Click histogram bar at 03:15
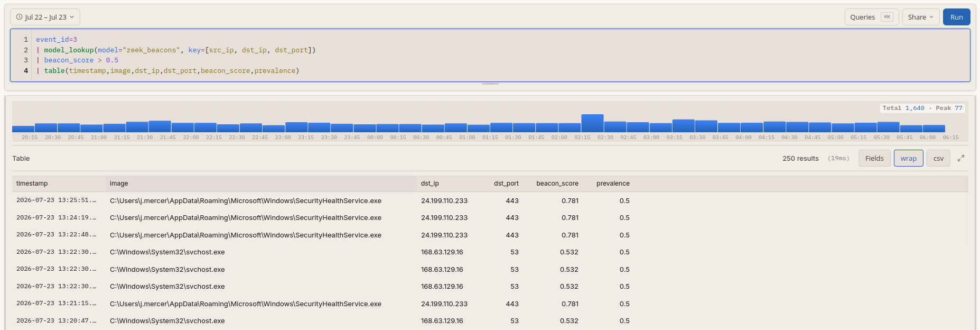The image size is (980, 330). tap(683, 125)
